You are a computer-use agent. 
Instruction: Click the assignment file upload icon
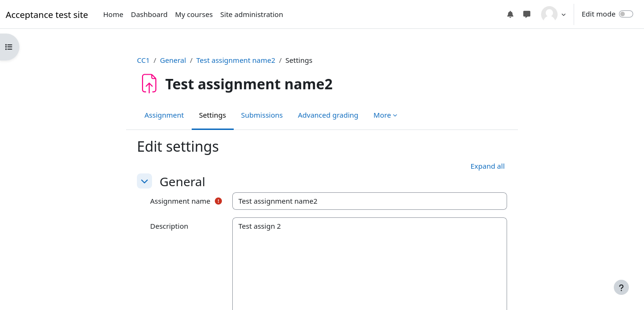149,84
